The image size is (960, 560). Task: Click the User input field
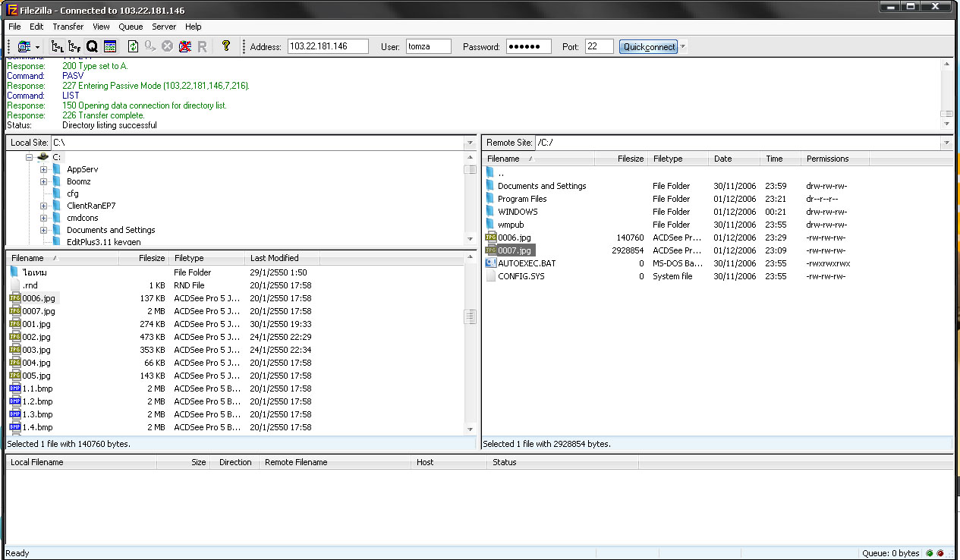[x=429, y=46]
